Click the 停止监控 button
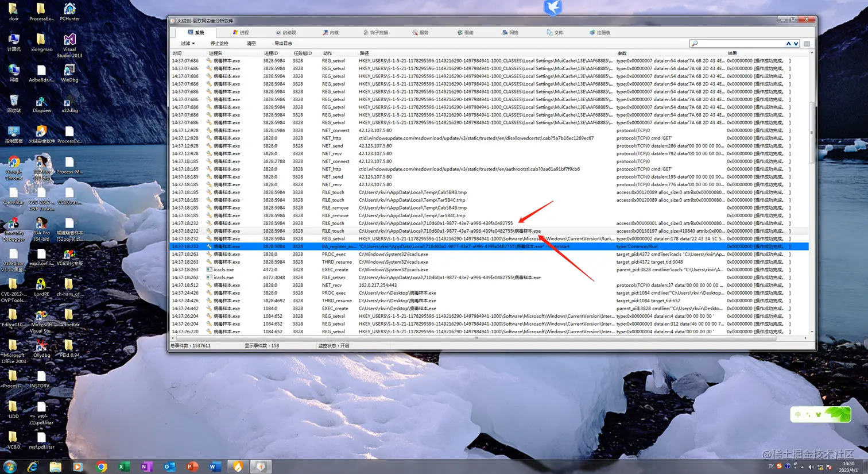This screenshot has width=868, height=474. click(219, 44)
